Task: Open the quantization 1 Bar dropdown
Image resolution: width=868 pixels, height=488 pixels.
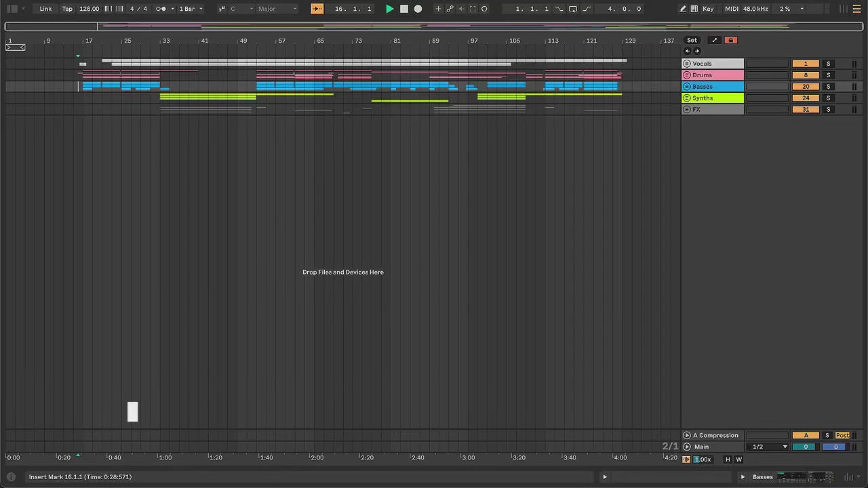Action: point(191,9)
